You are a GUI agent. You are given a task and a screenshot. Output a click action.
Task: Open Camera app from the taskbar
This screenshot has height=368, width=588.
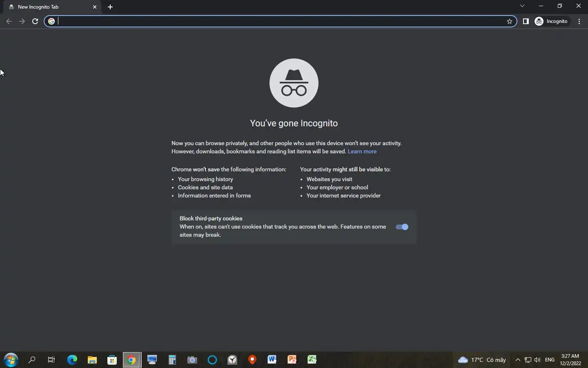tap(192, 360)
